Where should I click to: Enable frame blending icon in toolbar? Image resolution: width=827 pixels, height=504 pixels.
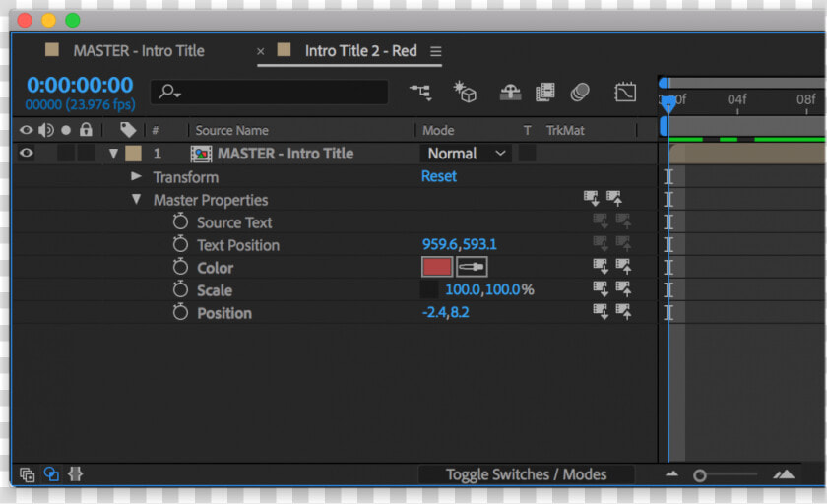click(544, 93)
